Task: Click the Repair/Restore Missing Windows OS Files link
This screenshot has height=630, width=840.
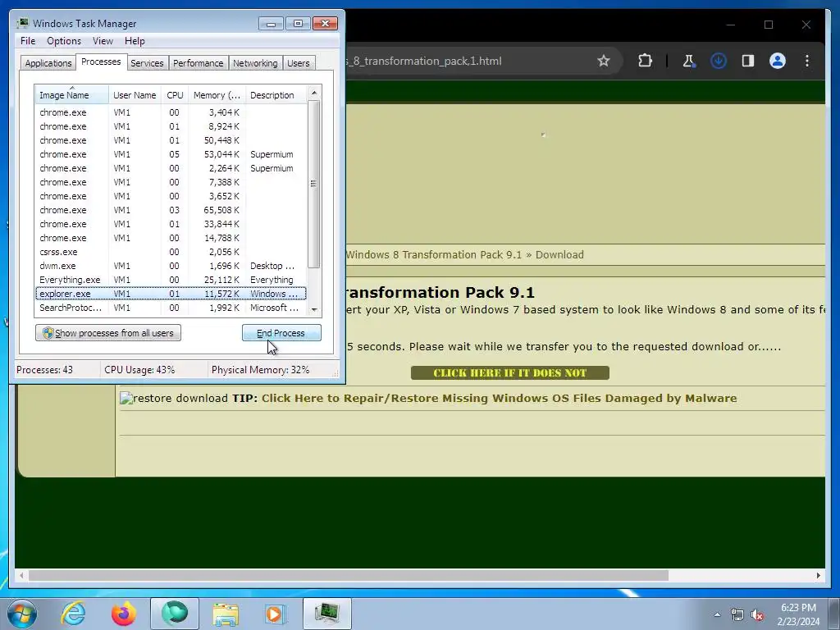Action: [x=499, y=398]
